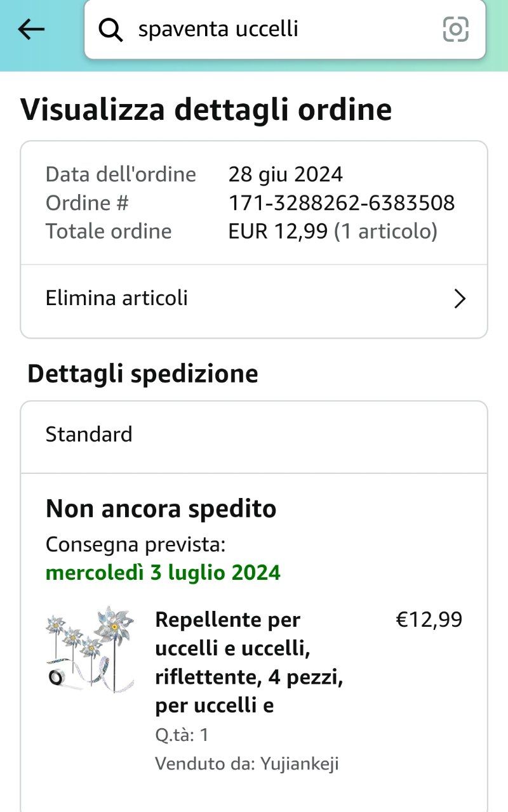The image size is (508, 812).
Task: Tap the quantity label 'Q.tà: 1'
Action: (182, 735)
